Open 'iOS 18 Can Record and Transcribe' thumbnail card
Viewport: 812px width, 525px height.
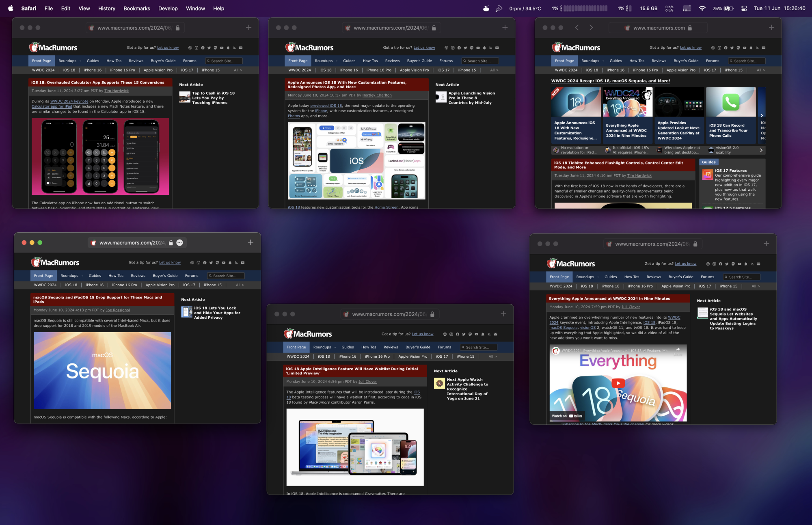(731, 115)
